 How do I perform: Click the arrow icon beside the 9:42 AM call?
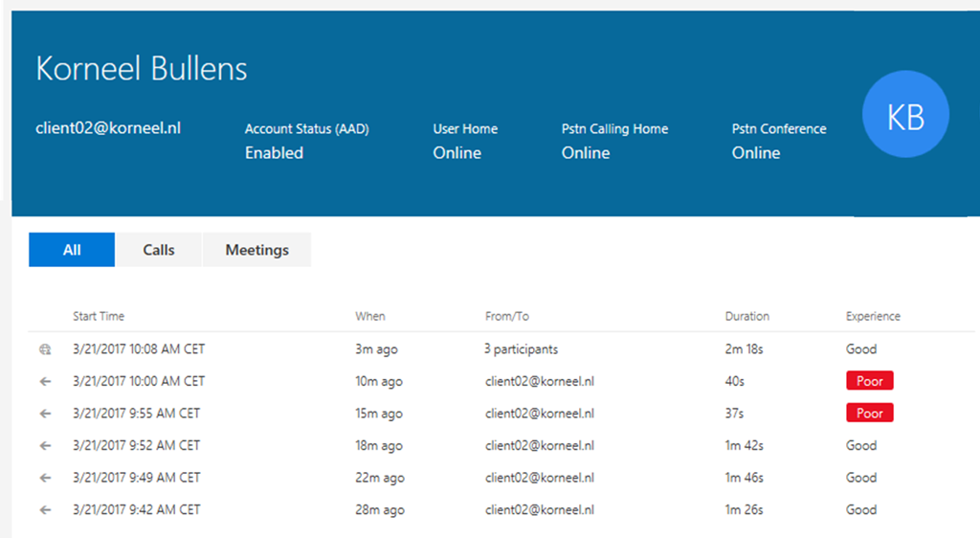[x=44, y=509]
